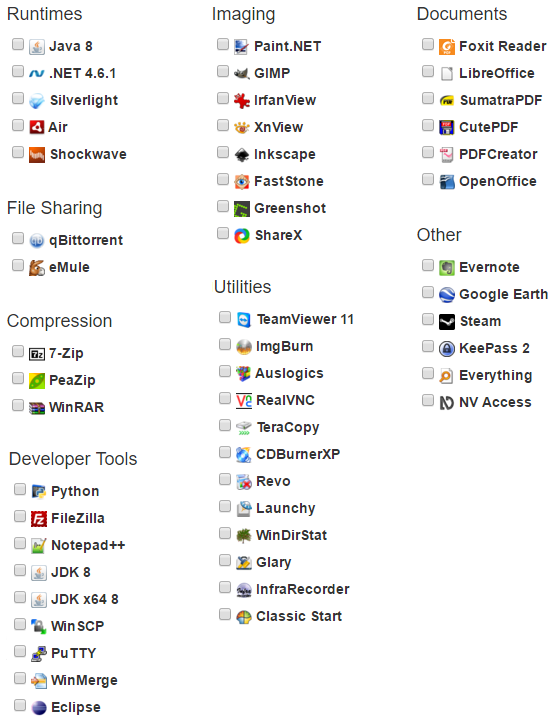Check the Notepad++ checkbox

pyautogui.click(x=20, y=544)
